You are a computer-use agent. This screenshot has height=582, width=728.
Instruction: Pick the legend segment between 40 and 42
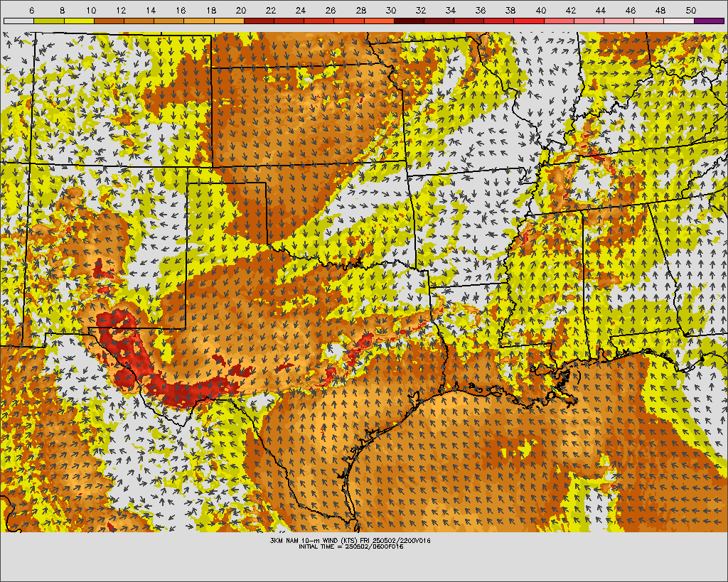click(x=559, y=21)
